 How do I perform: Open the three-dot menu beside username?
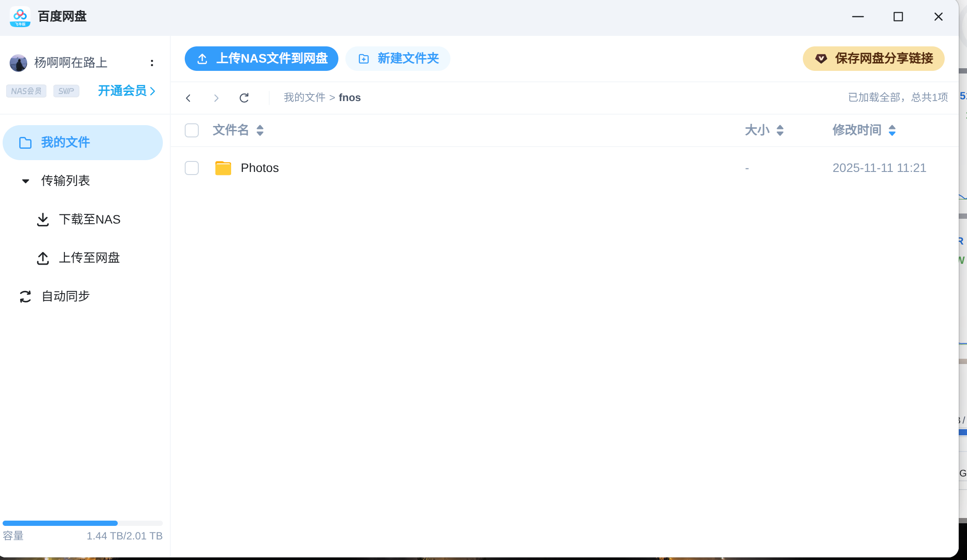coord(152,63)
